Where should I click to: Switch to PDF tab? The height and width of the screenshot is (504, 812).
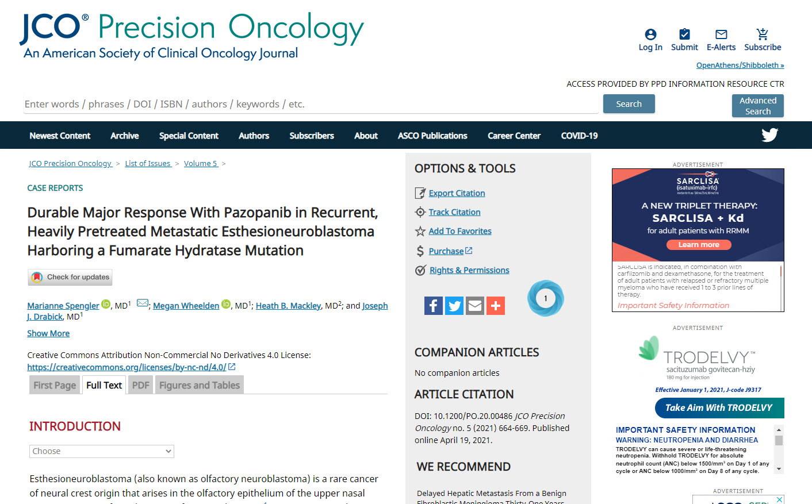(x=140, y=385)
